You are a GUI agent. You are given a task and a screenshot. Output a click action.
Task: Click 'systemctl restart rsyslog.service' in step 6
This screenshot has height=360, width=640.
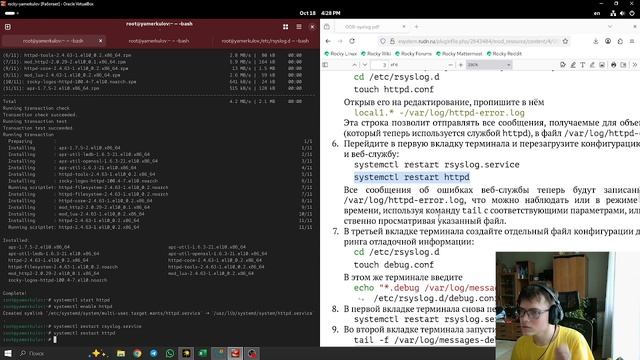point(437,165)
